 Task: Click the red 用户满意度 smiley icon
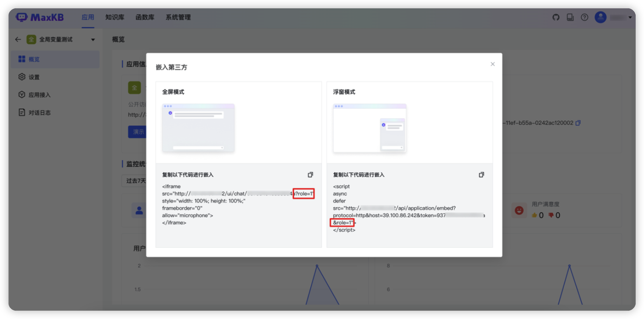(x=519, y=211)
